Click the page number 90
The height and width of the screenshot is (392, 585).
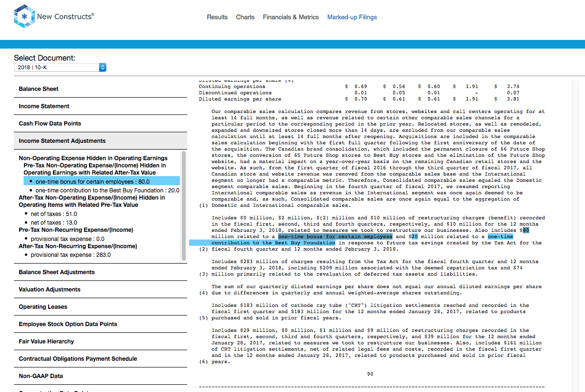(370, 374)
